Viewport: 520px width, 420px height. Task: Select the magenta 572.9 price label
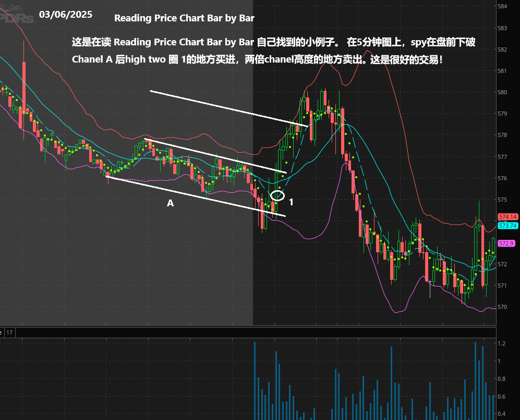tap(506, 243)
